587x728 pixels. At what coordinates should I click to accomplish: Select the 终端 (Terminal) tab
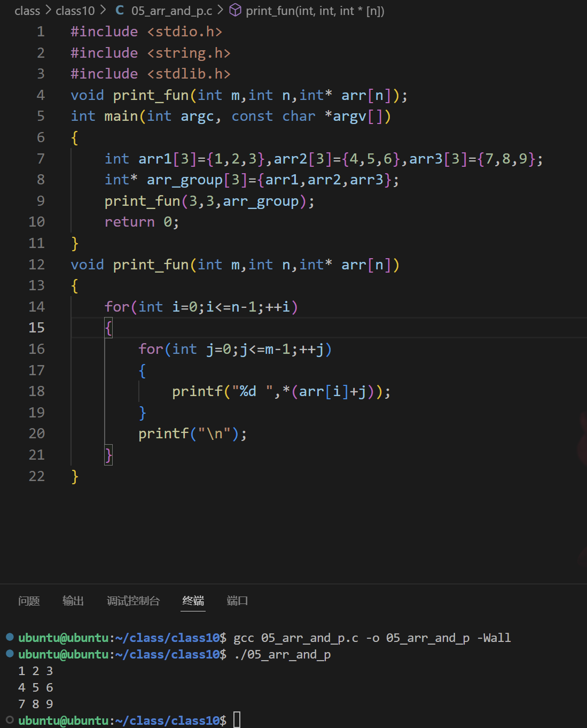[193, 601]
